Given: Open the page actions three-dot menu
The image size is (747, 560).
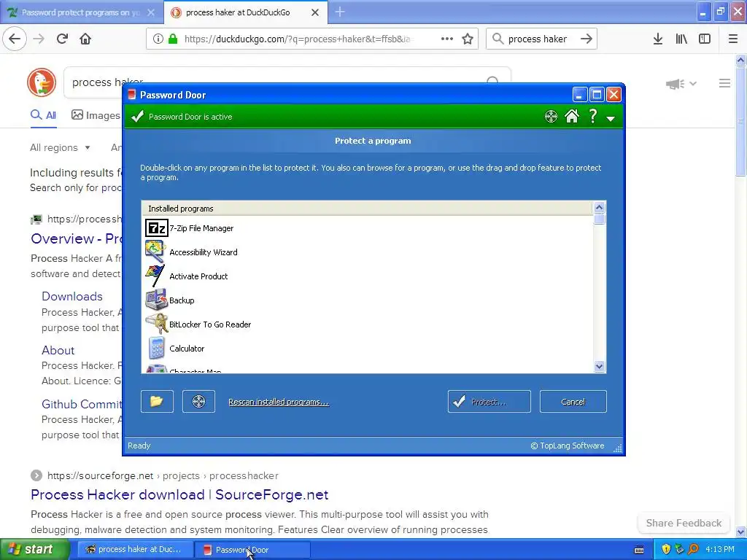Looking at the screenshot, I should [447, 39].
